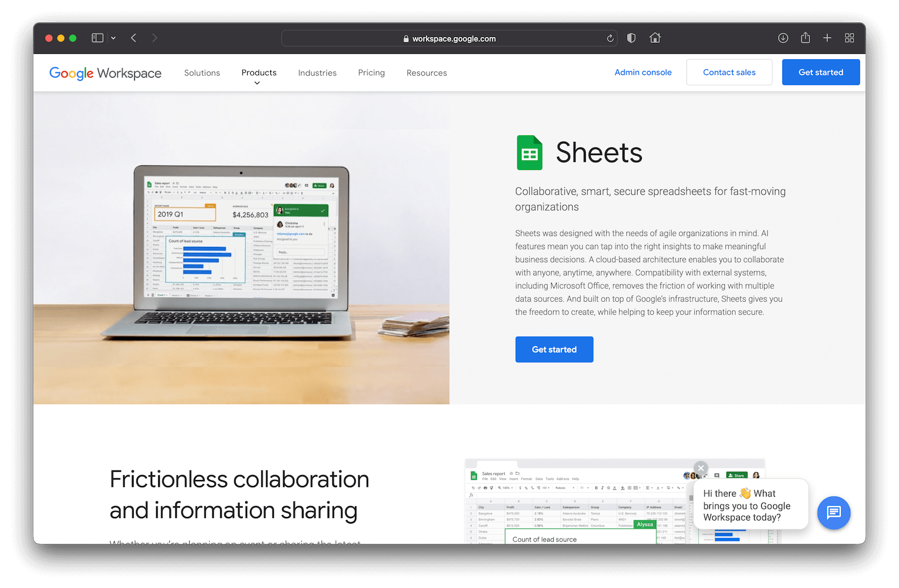The height and width of the screenshot is (588, 899).
Task: Click Get started below Sheets description
Action: click(x=554, y=349)
